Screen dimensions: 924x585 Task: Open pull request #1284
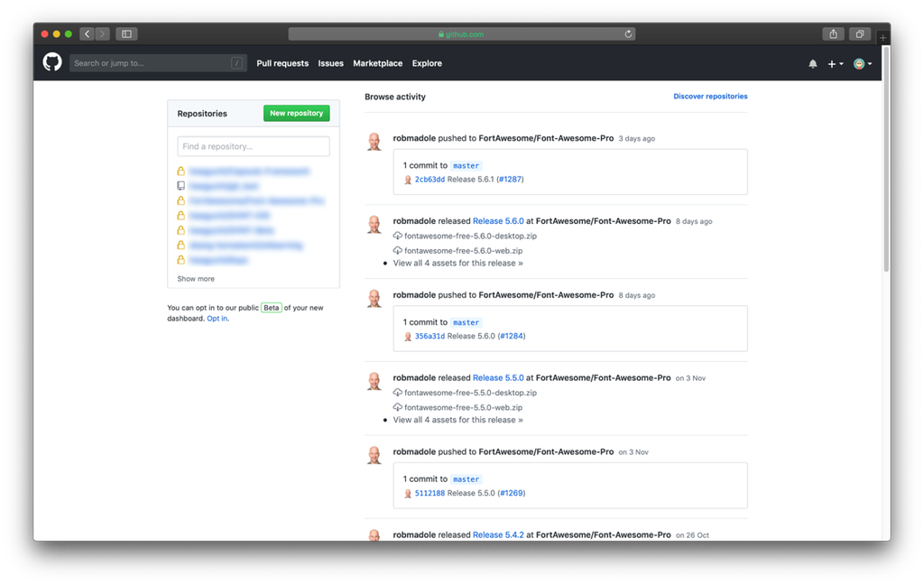tap(512, 336)
